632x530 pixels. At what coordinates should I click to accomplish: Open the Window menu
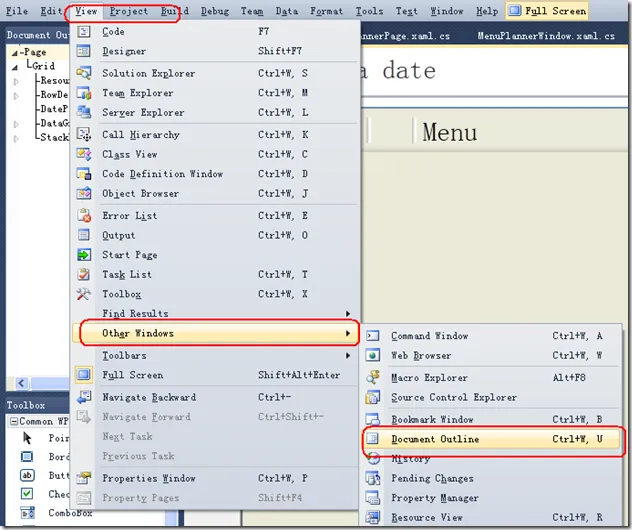447,11
